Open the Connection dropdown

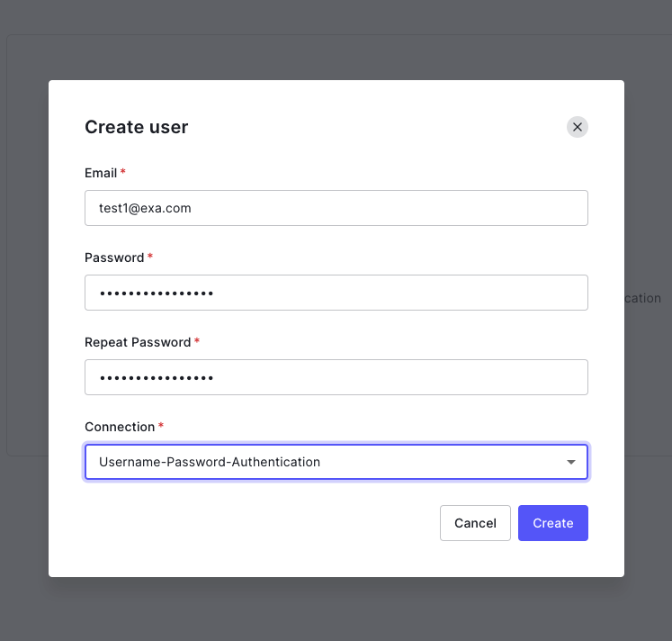point(336,462)
